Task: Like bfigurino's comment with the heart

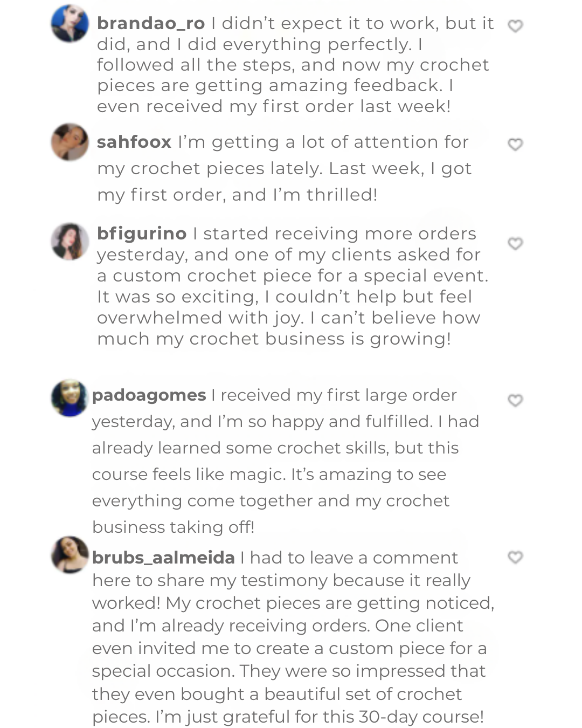Action: click(516, 244)
